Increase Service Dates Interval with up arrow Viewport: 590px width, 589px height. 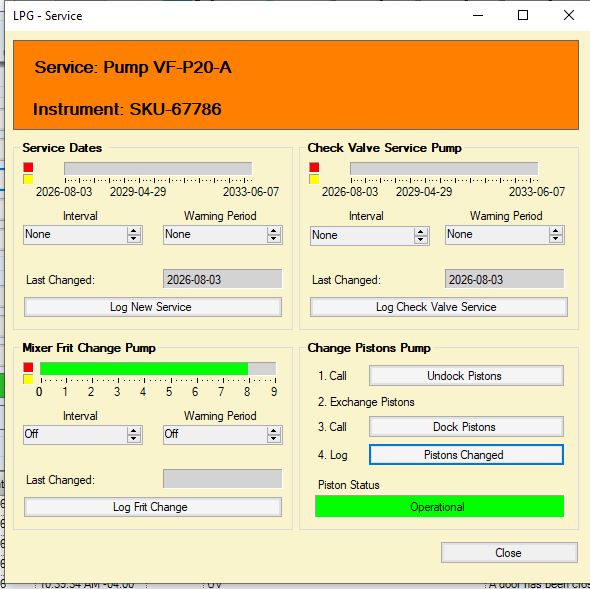tap(134, 231)
